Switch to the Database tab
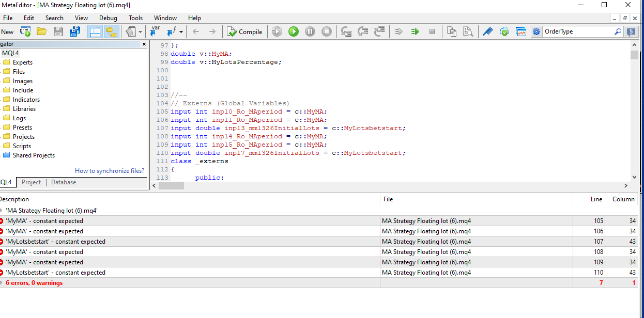644x318 pixels. pos(64,182)
